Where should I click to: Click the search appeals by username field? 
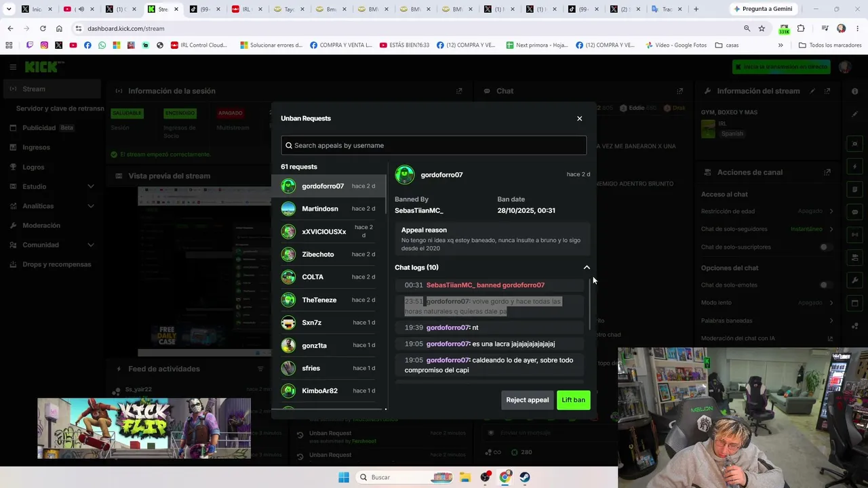tap(434, 145)
